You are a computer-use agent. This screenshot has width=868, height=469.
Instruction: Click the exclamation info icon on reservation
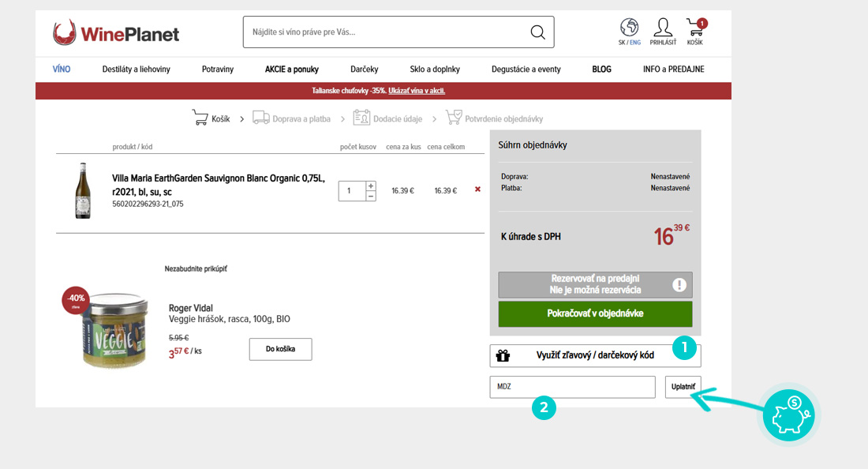[x=679, y=284]
